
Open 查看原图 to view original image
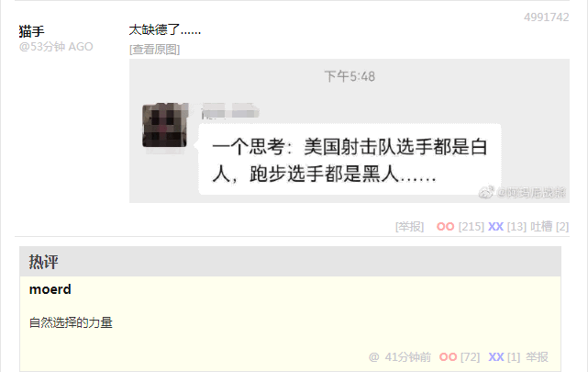[x=154, y=50]
